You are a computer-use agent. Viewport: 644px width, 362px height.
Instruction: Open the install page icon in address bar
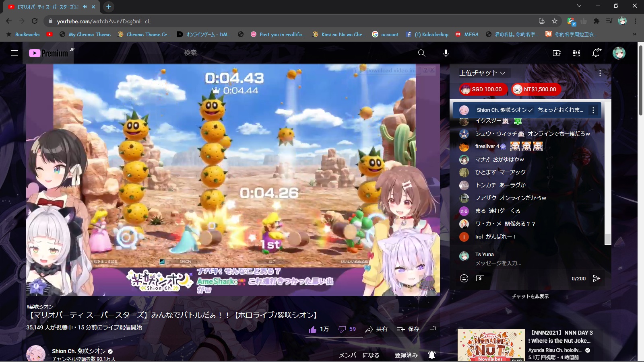pyautogui.click(x=542, y=21)
